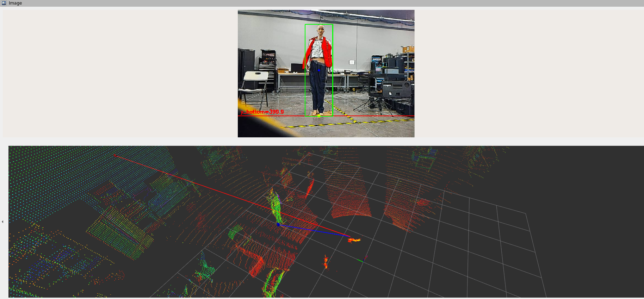The height and width of the screenshot is (299, 644).
Task: Click the coordinate axes frame in 3D view
Action: tap(363, 261)
